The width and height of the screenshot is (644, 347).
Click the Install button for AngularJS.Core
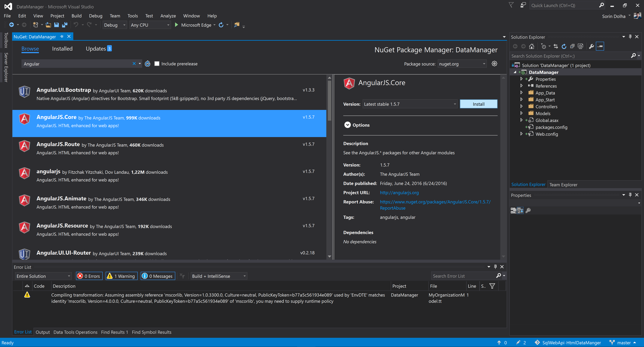coord(478,104)
